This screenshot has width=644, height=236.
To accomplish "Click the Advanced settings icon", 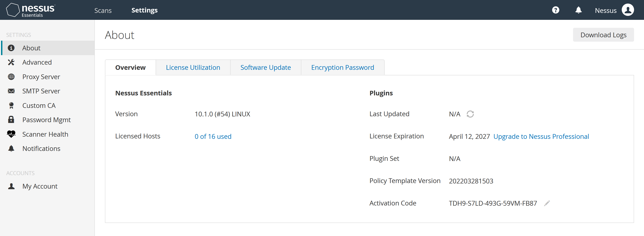I will pos(11,62).
